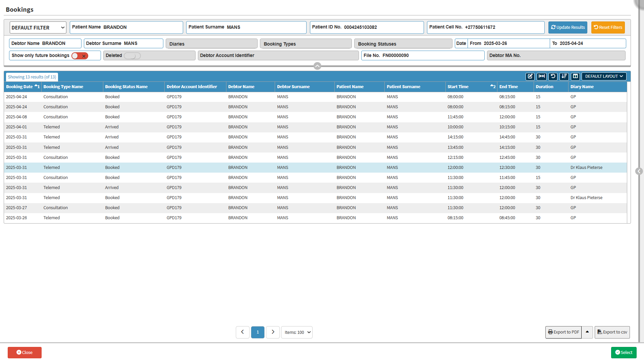Open the DEFAULT FILTER dropdown
Viewport: 644px width, 362px height.
[38, 27]
